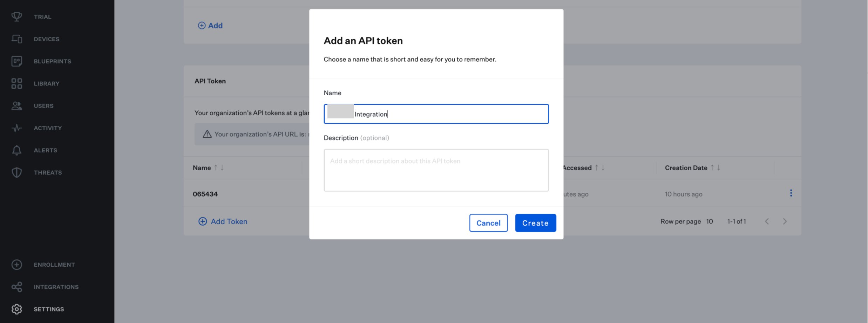Viewport: 868px width, 323px height.
Task: Click the Alerts bell icon
Action: (x=16, y=150)
